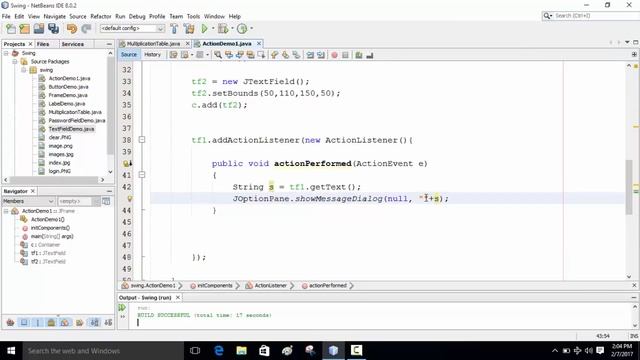The image size is (640, 360).
Task: Click the Start Macro Recording red dot icon
Action: click(334, 55)
